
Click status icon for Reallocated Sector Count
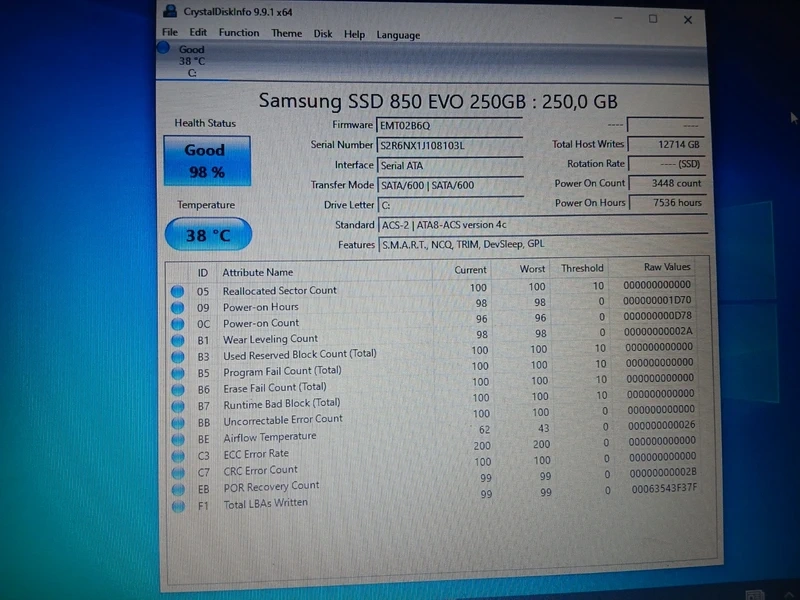click(x=177, y=291)
